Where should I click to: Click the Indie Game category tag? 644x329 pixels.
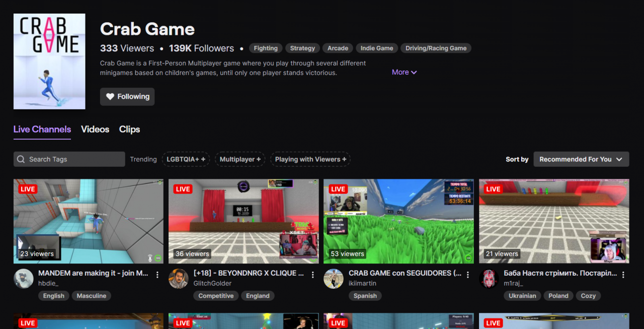tap(377, 48)
